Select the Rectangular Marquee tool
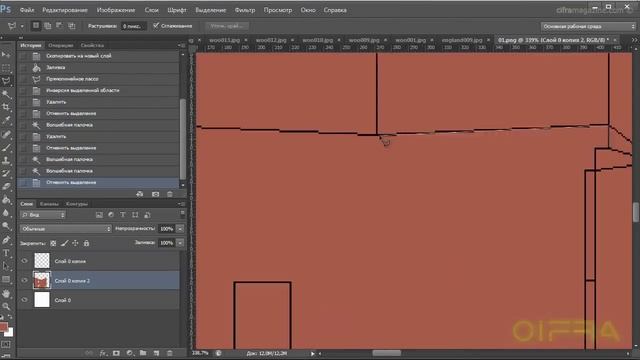Image resolution: width=640 pixels, height=360 pixels. pos(6,68)
